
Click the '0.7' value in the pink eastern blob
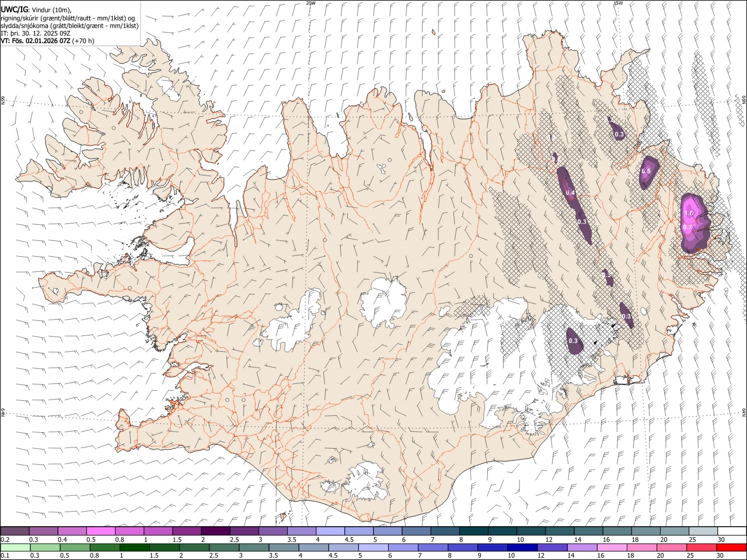point(687,227)
